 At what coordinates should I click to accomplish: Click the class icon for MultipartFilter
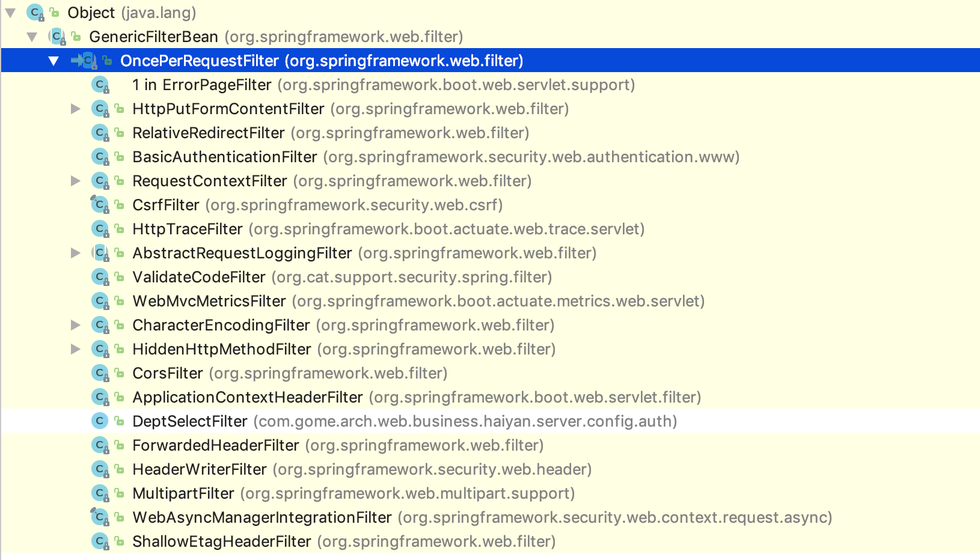click(100, 493)
